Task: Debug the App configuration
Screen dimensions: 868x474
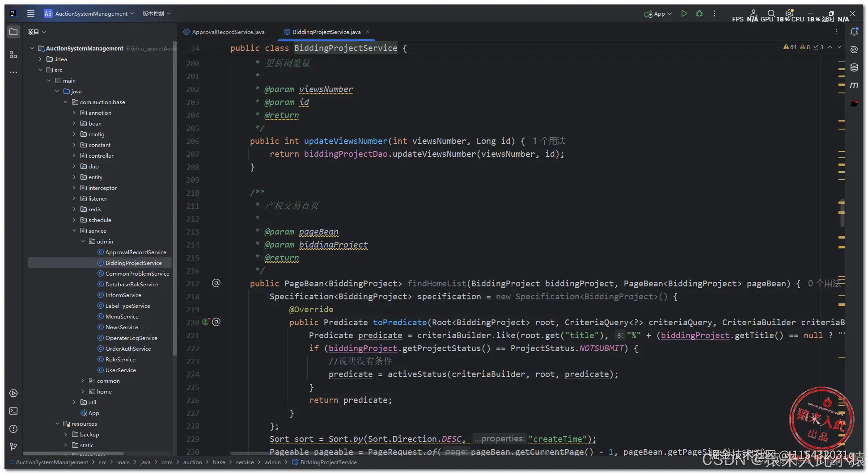Action: 699,13
